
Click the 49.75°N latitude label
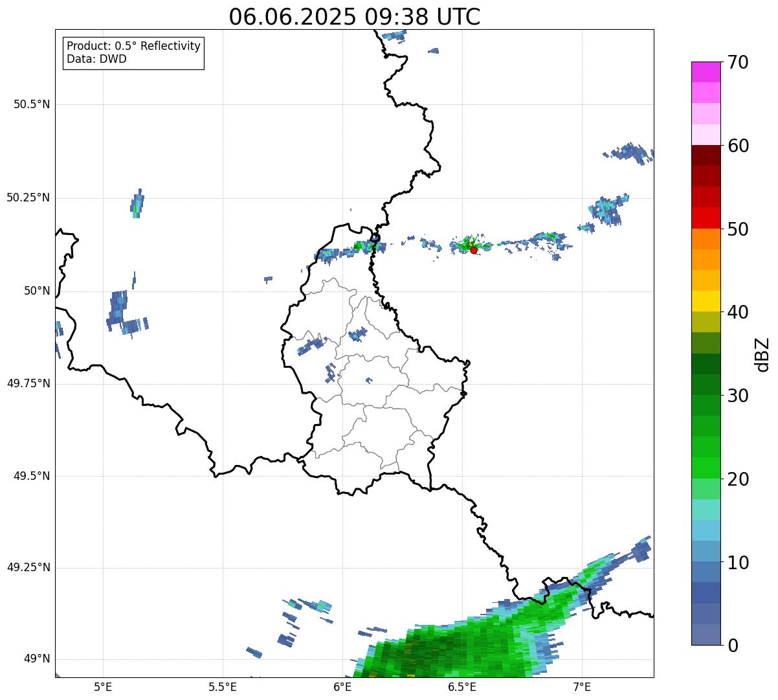[x=28, y=383]
